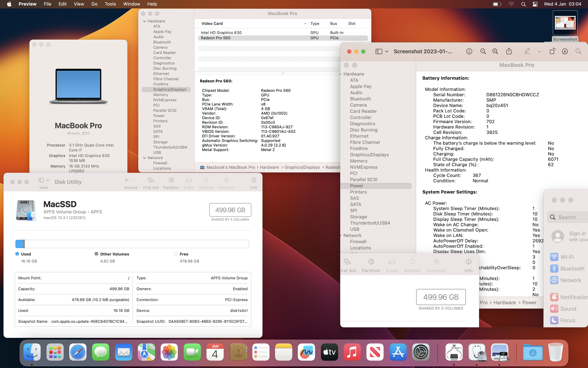
Task: Open the highlight style dropdown arrow in Preview
Action: (x=539, y=51)
